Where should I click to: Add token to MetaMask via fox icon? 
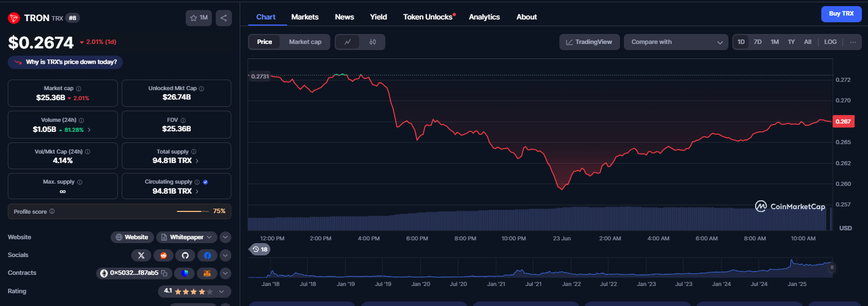[207, 273]
